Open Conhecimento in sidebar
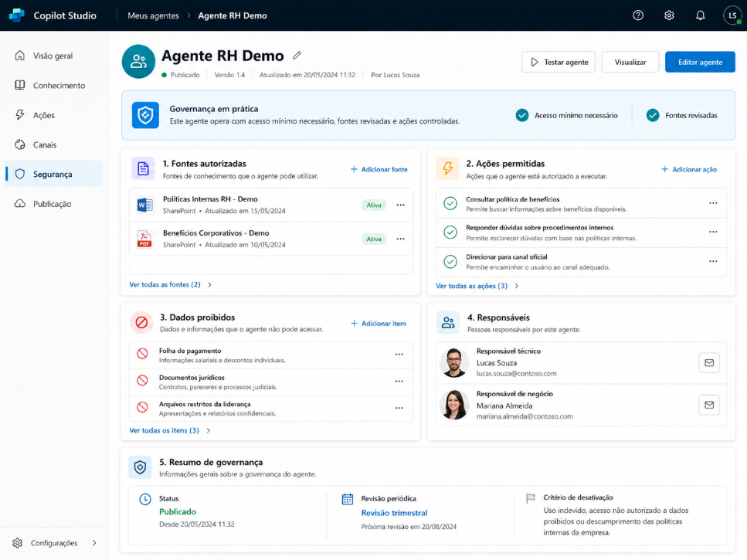747x560 pixels. (x=54, y=85)
